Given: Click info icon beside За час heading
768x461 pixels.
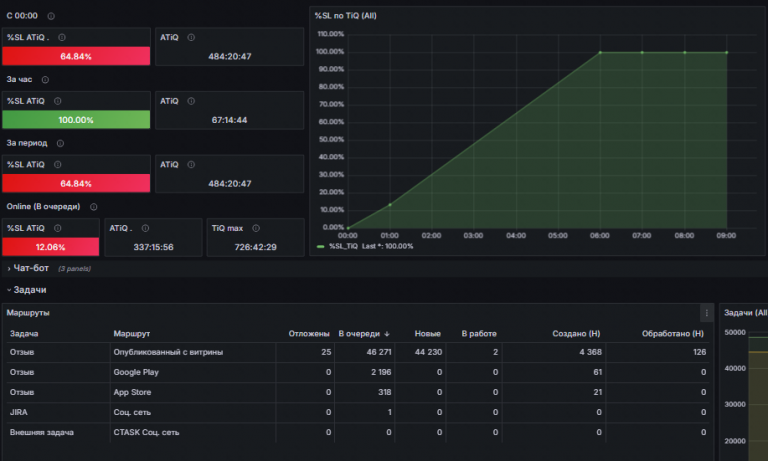Looking at the screenshot, I should click(45, 80).
